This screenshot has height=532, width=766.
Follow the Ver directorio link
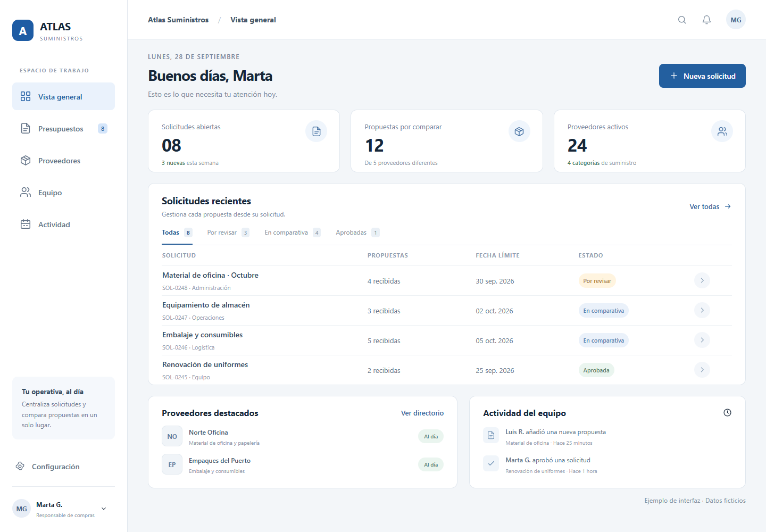point(422,413)
